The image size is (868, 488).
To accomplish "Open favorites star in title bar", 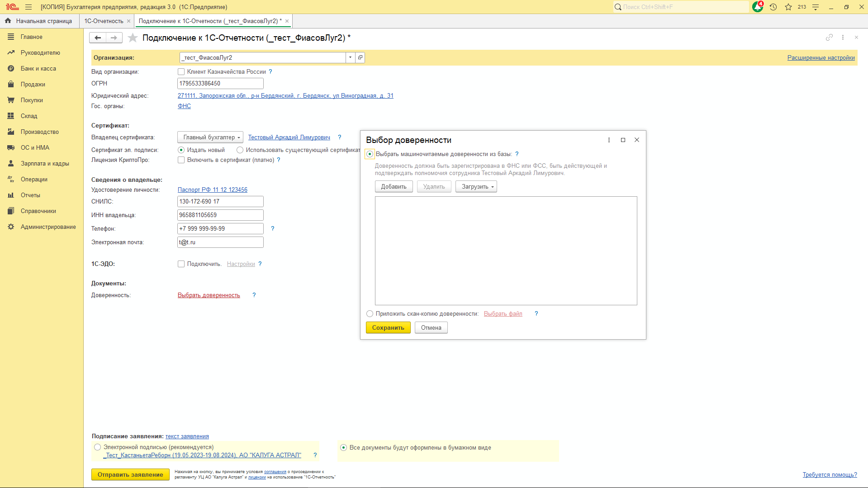I will (x=788, y=7).
